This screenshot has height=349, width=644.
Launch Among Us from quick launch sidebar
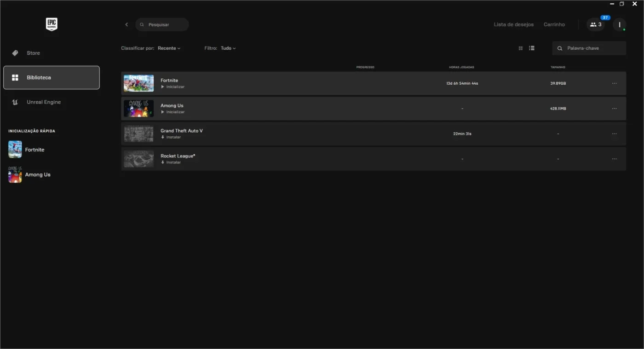(29, 174)
